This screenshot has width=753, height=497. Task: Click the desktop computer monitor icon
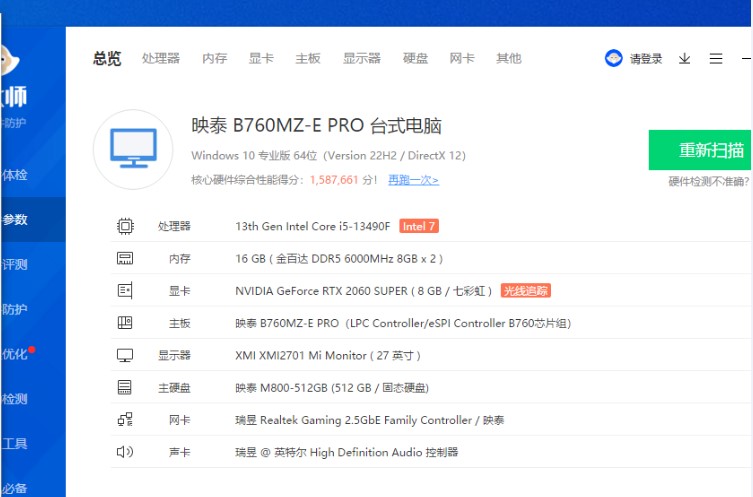(133, 149)
